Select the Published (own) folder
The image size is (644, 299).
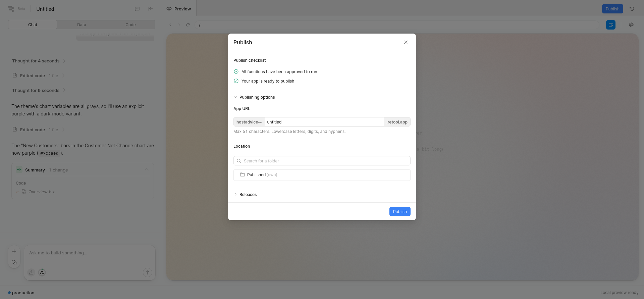click(322, 175)
